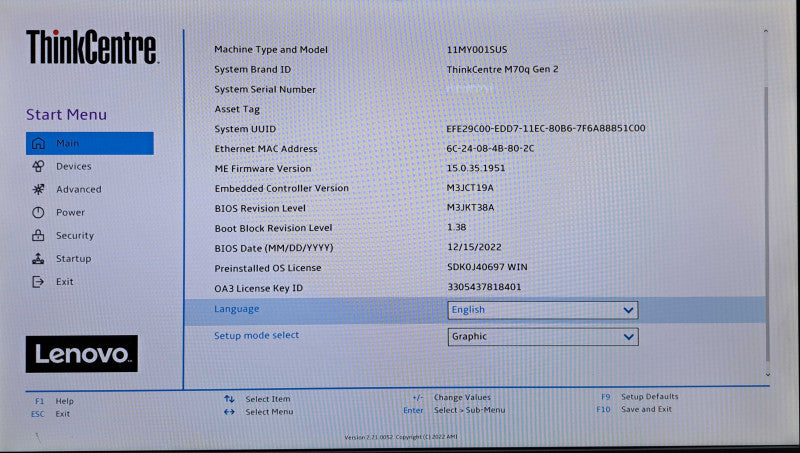Image resolution: width=800 pixels, height=453 pixels.
Task: Click the System Brand ID label
Action: coord(253,69)
